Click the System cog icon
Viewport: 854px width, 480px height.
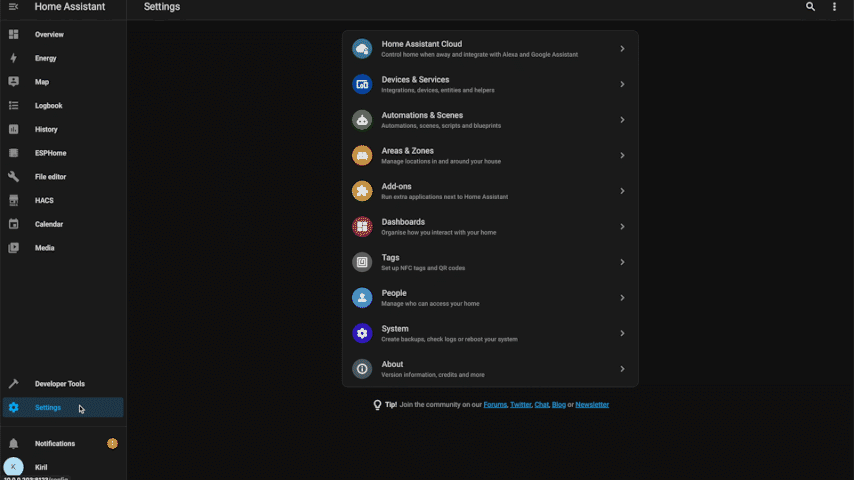click(362, 333)
